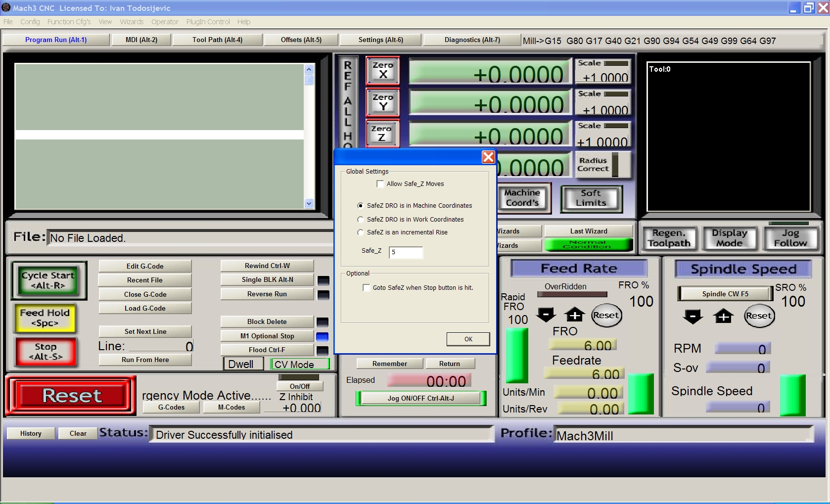Select SafeZ DRO in Work Coordinates

[361, 220]
